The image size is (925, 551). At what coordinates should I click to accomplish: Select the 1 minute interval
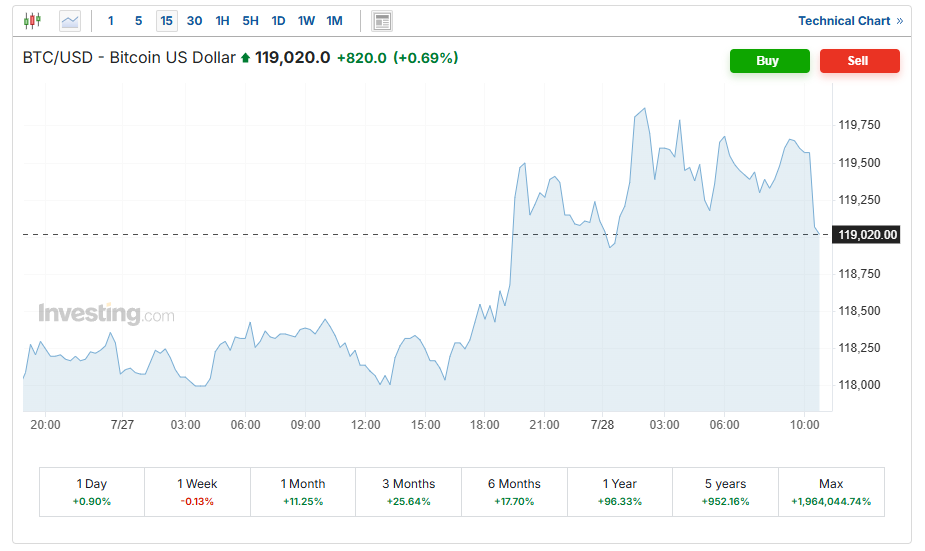pos(111,21)
